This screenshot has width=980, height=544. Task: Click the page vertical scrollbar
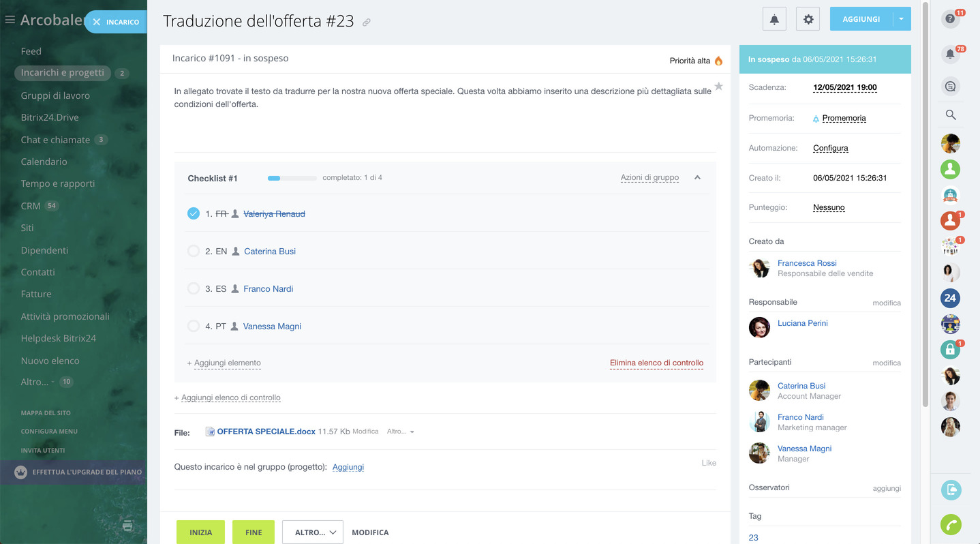pos(925,205)
